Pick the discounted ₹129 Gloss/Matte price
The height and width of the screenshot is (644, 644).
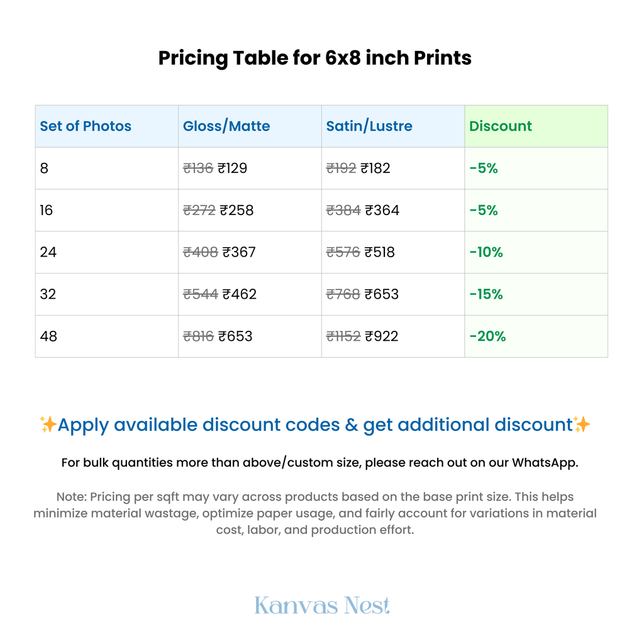(x=233, y=168)
